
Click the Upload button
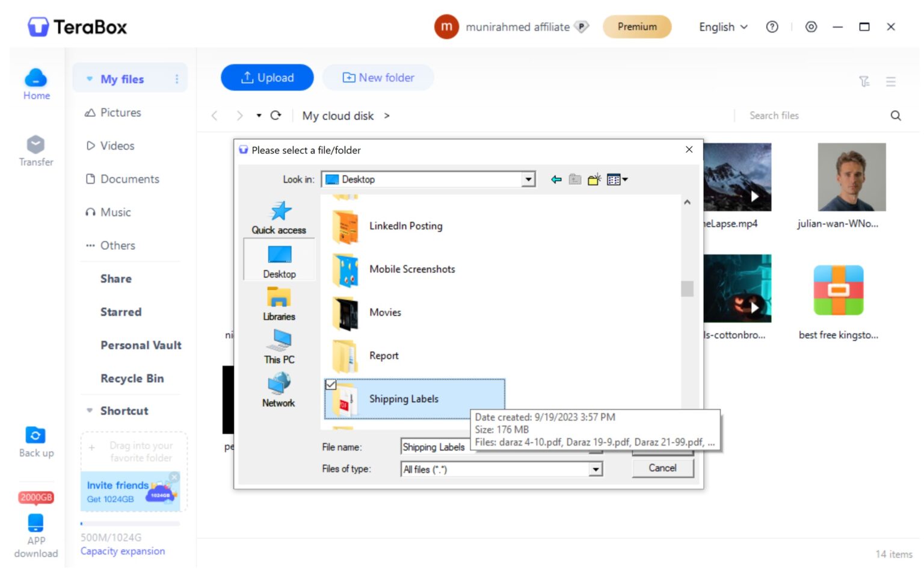266,77
